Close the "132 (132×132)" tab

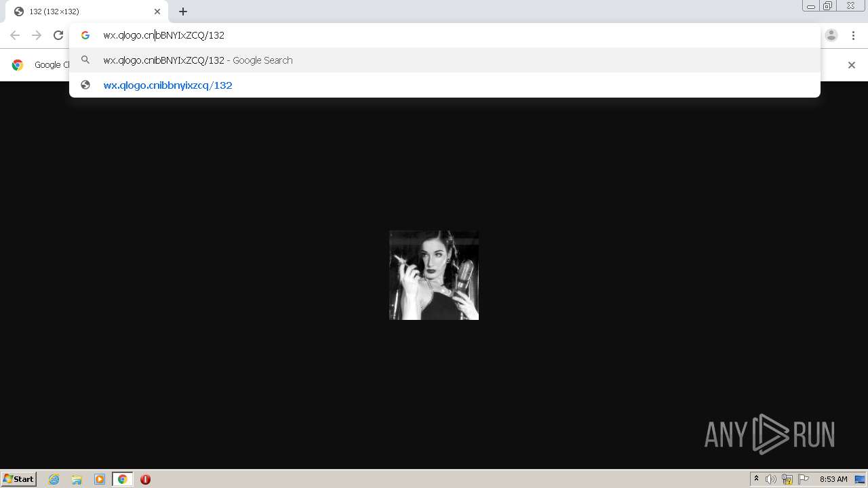(x=157, y=12)
